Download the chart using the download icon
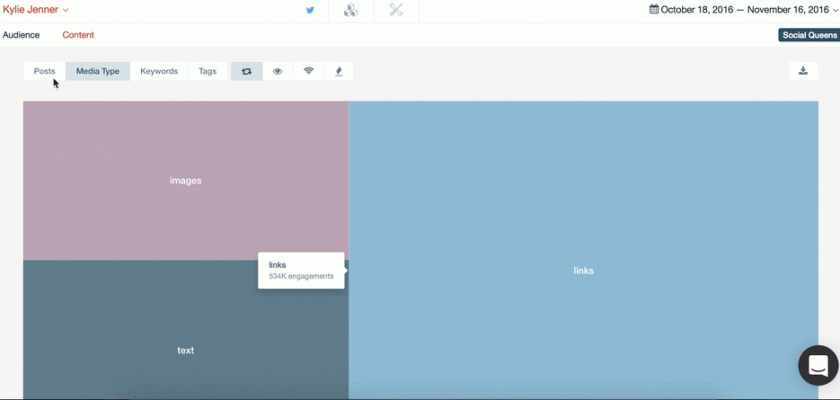 tap(802, 71)
